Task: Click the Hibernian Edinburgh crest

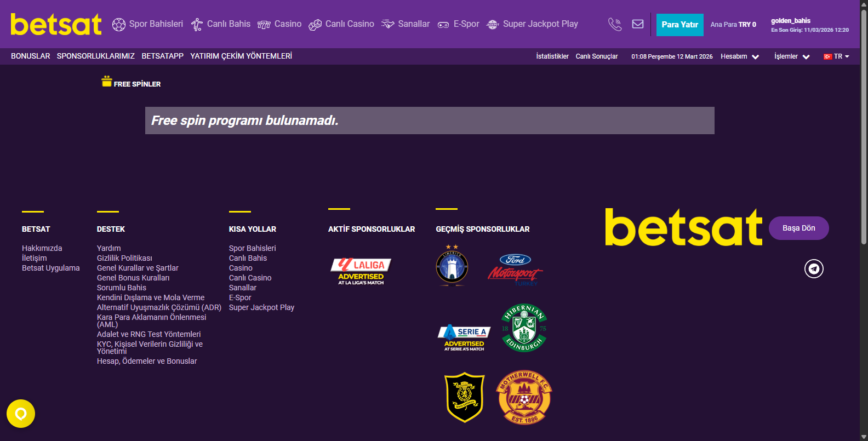Action: pos(524,328)
